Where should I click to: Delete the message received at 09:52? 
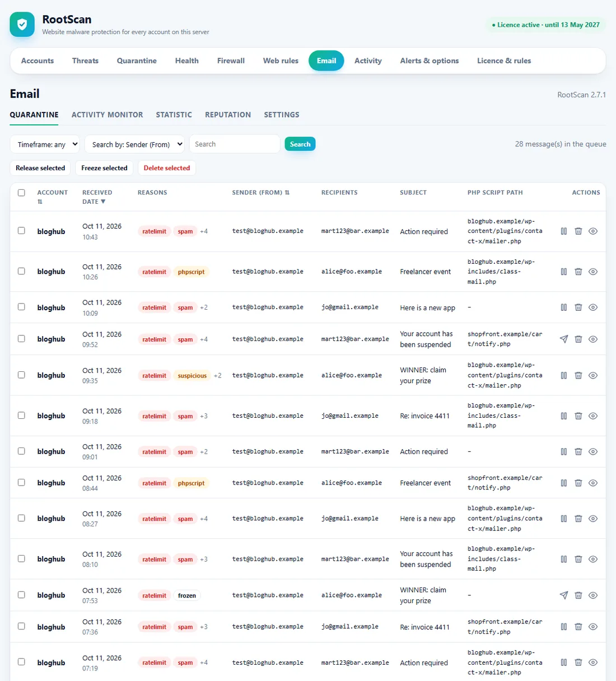pyautogui.click(x=578, y=339)
